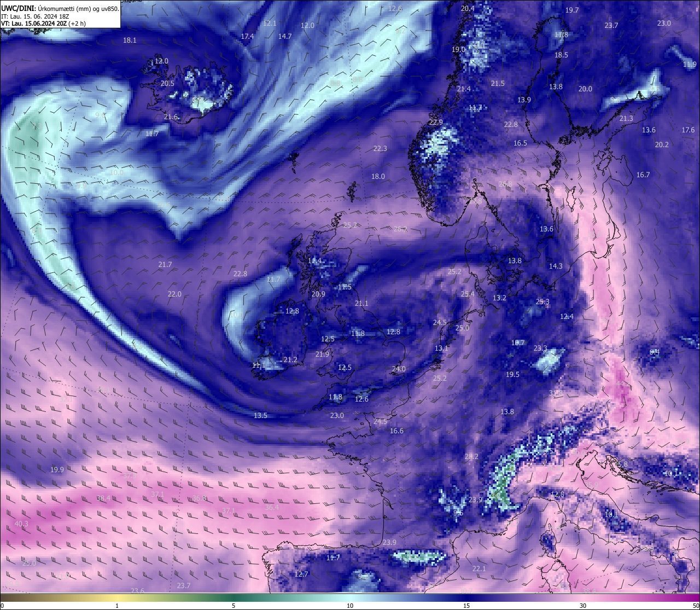Click the 21.4 value label
The image size is (700, 610).
click(464, 89)
